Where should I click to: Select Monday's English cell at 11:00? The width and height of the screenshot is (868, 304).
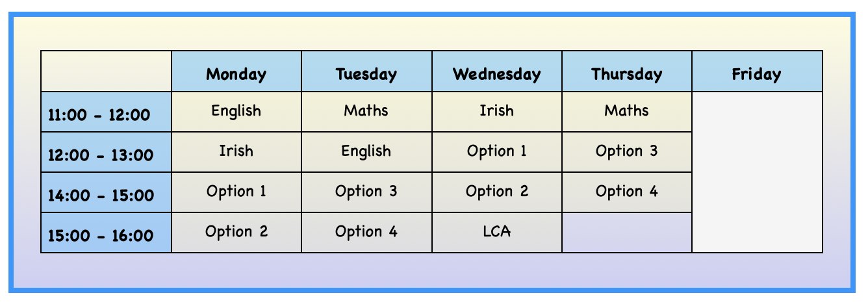(236, 112)
